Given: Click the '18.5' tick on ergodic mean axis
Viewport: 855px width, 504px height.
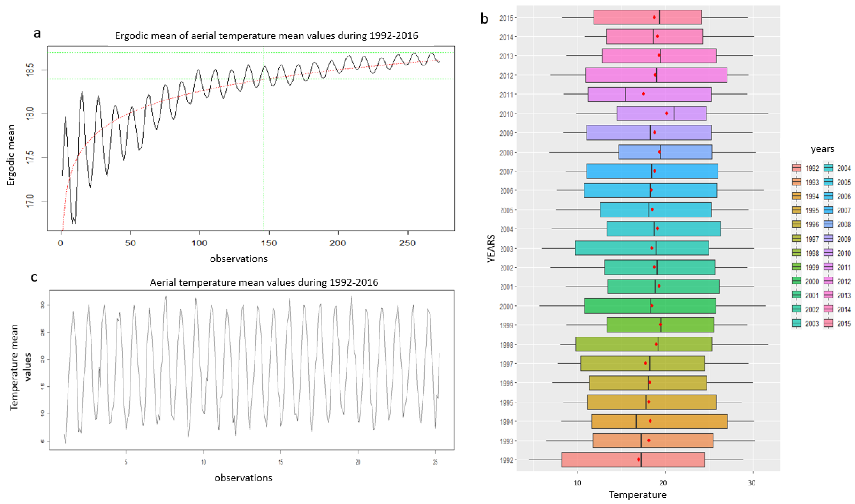Looking at the screenshot, I should [30, 70].
